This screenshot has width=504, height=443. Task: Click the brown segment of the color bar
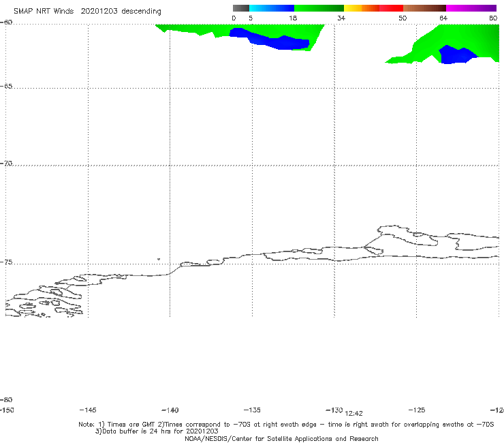click(x=424, y=8)
